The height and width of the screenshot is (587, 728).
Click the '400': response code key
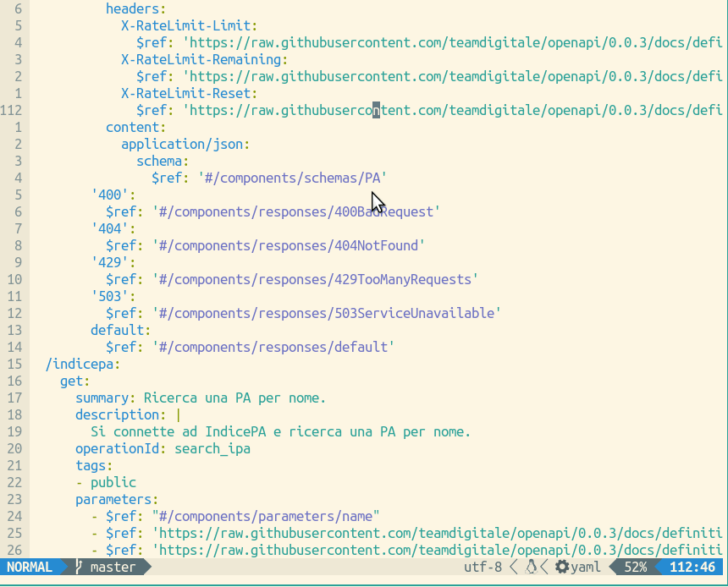113,195
